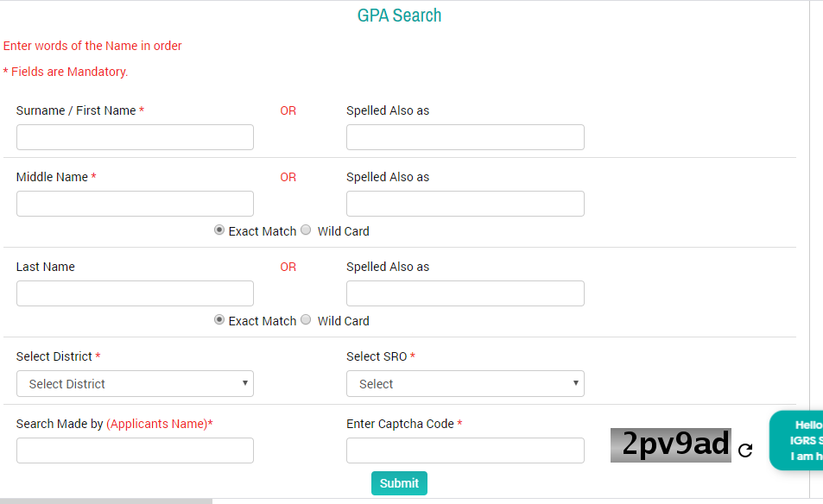Click the GPA Search heading

click(399, 15)
